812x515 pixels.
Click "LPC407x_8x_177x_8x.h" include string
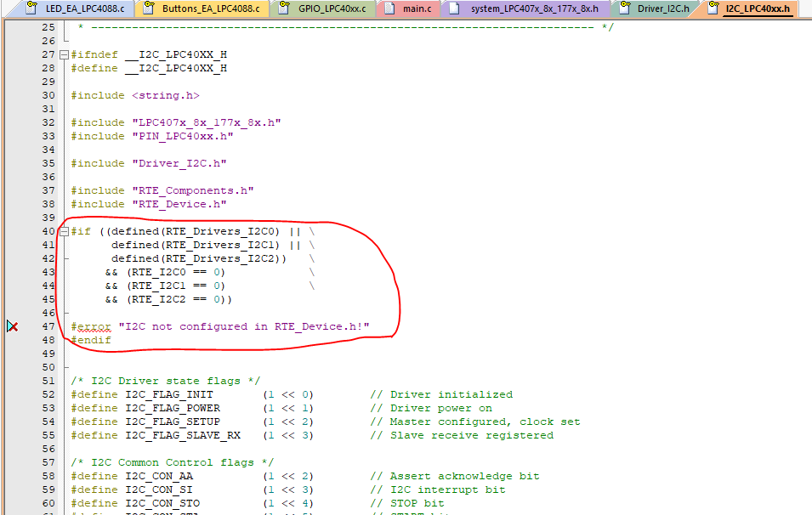[207, 122]
